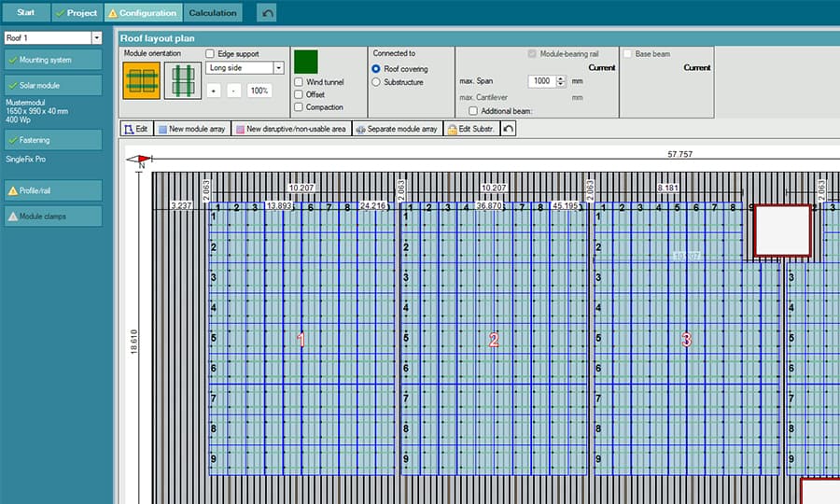This screenshot has width=840, height=504.
Task: Click the undo arrow in top bar
Action: pos(267,13)
